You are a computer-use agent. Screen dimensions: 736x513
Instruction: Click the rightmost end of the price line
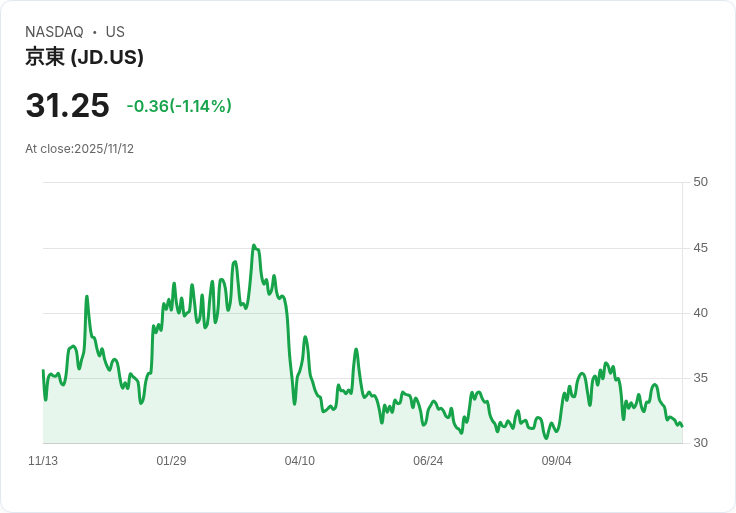tap(681, 425)
